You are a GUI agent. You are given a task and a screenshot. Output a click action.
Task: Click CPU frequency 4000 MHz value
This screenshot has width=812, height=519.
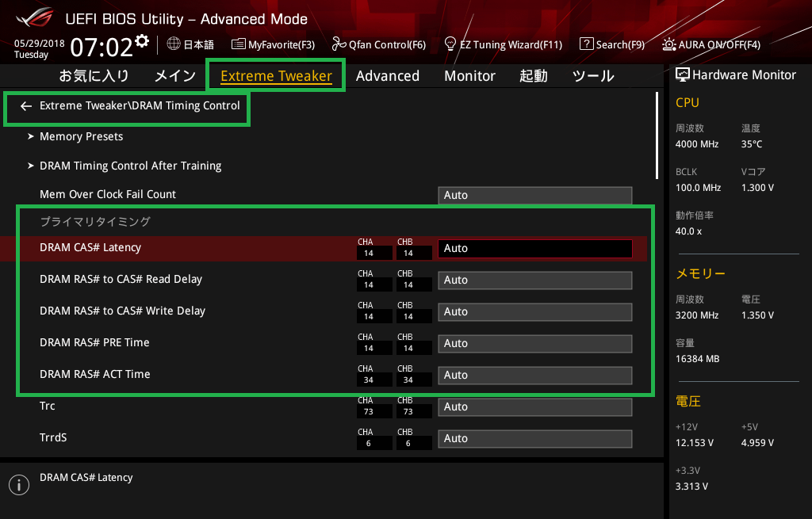point(696,144)
